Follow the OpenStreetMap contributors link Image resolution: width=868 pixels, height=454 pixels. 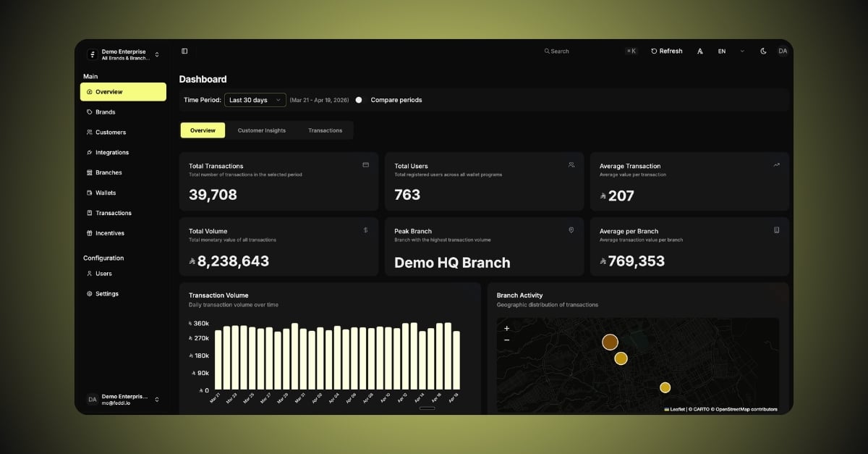(747, 409)
